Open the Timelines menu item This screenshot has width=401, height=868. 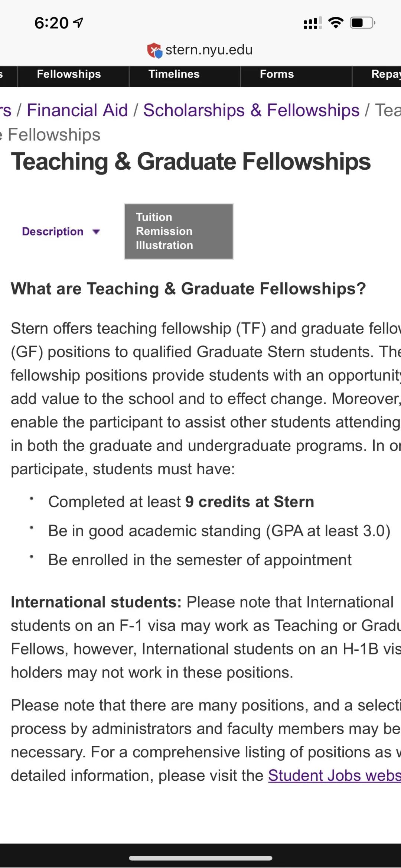coord(174,74)
